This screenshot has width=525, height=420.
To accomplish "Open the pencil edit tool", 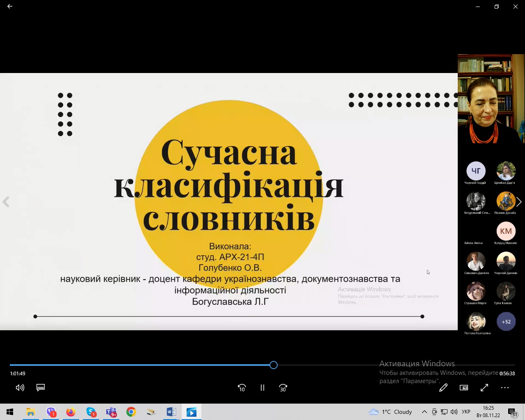I will tap(443, 388).
